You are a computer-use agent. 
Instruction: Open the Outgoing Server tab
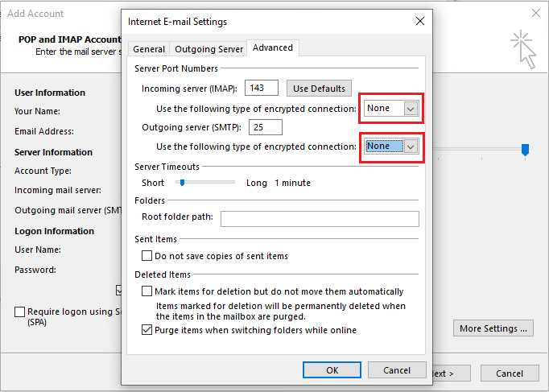208,49
